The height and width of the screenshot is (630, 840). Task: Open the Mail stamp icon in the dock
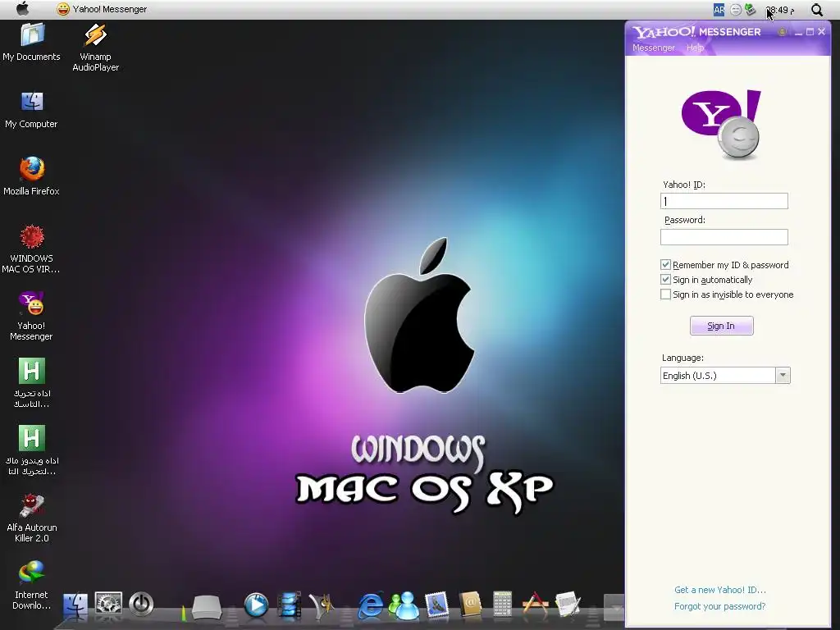point(436,605)
